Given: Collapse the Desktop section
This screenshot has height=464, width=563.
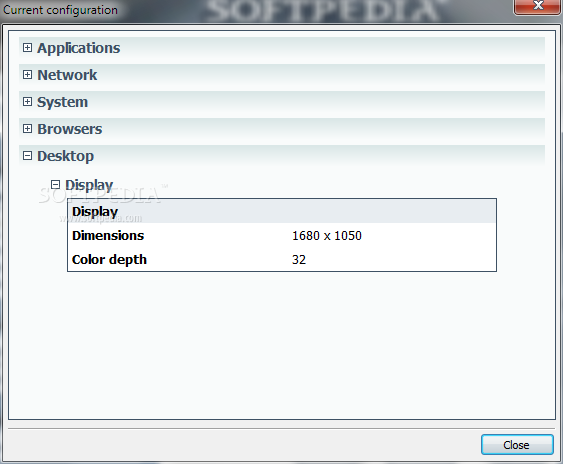Looking at the screenshot, I should tap(27, 156).
